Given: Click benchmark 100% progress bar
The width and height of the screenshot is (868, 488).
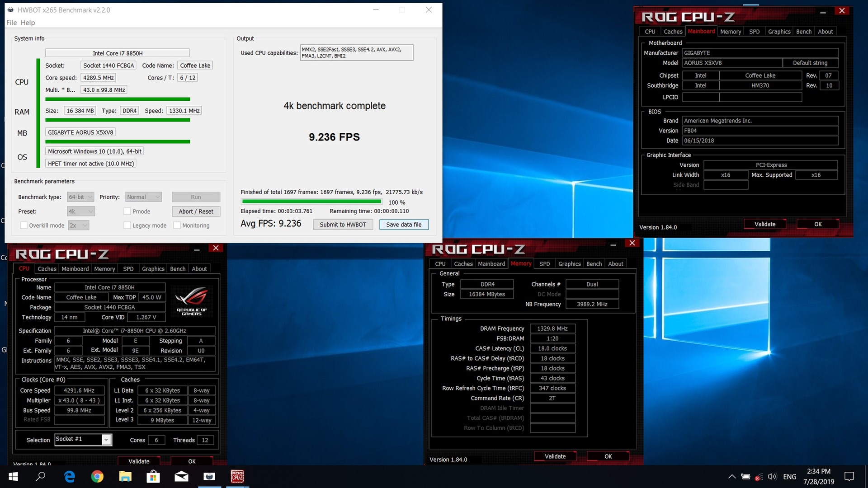Looking at the screenshot, I should tap(312, 202).
